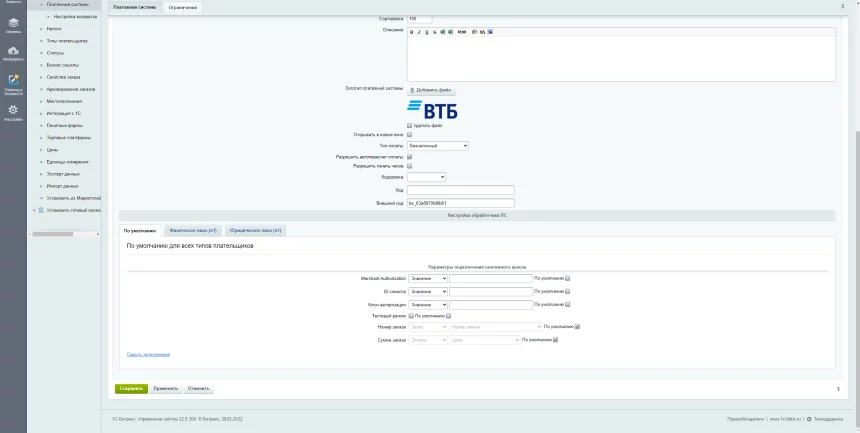Switch to the 'Ограничения' tab

point(182,8)
